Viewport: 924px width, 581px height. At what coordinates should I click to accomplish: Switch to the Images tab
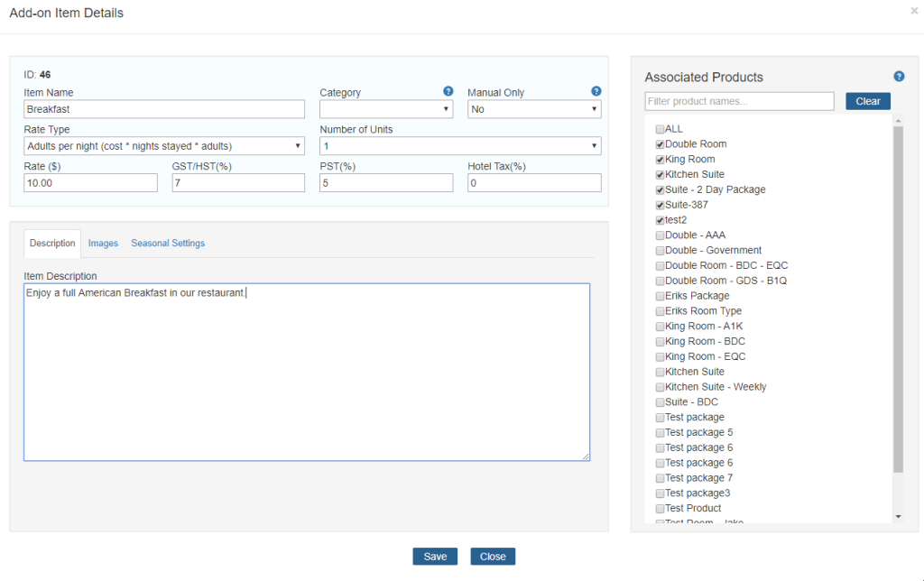[103, 244]
